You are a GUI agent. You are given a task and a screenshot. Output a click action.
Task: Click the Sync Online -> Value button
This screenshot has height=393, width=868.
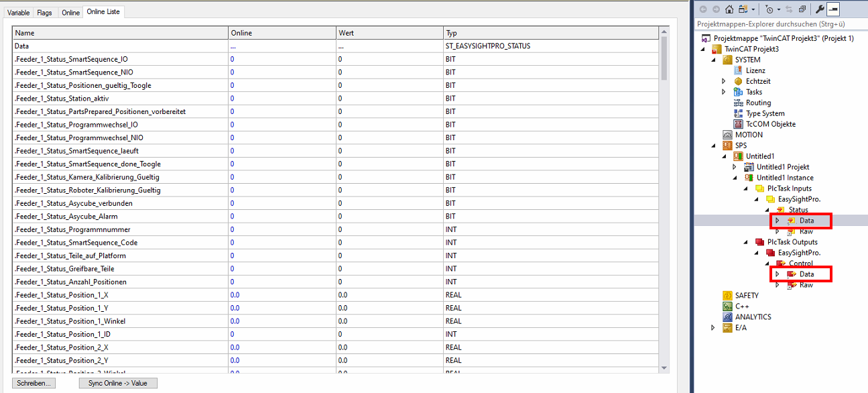click(118, 383)
